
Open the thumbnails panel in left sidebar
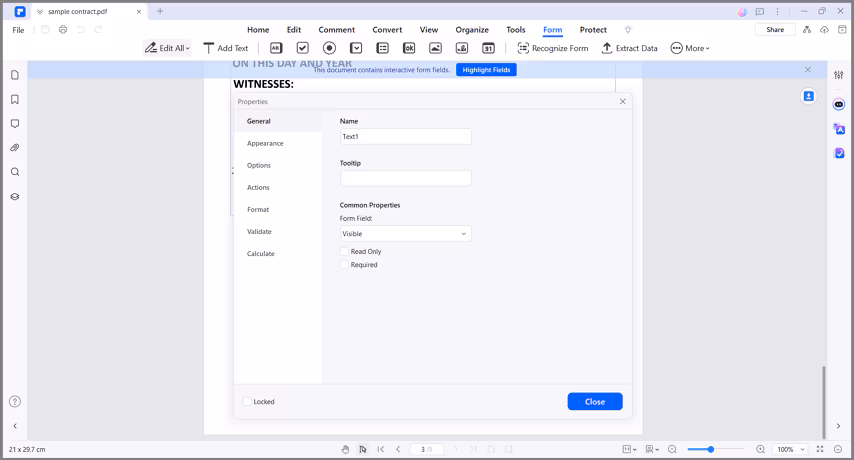pos(15,75)
